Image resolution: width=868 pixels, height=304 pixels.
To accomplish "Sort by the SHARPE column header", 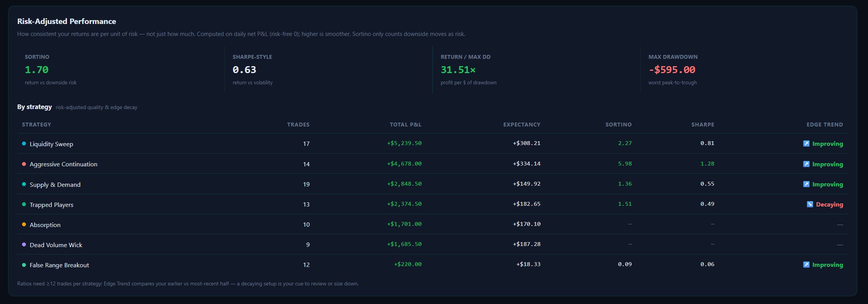I will click(x=703, y=125).
